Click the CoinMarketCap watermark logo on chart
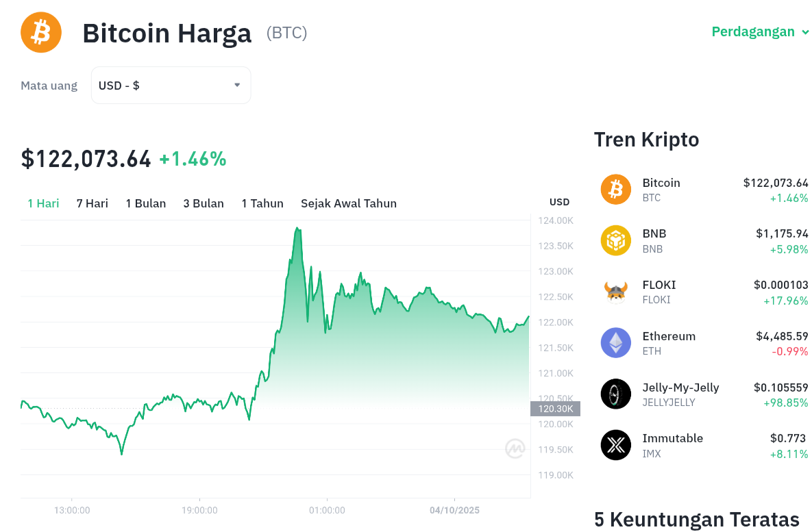This screenshot has width=812, height=532. coord(515,448)
